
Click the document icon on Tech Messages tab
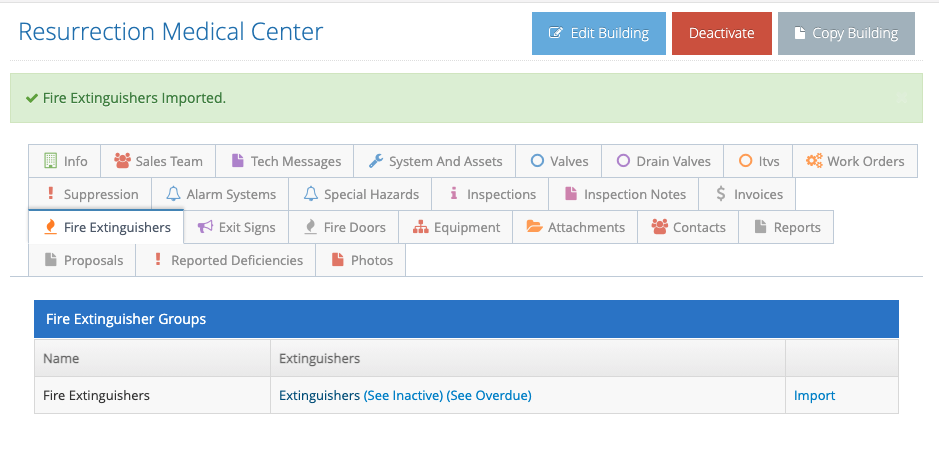pos(238,160)
